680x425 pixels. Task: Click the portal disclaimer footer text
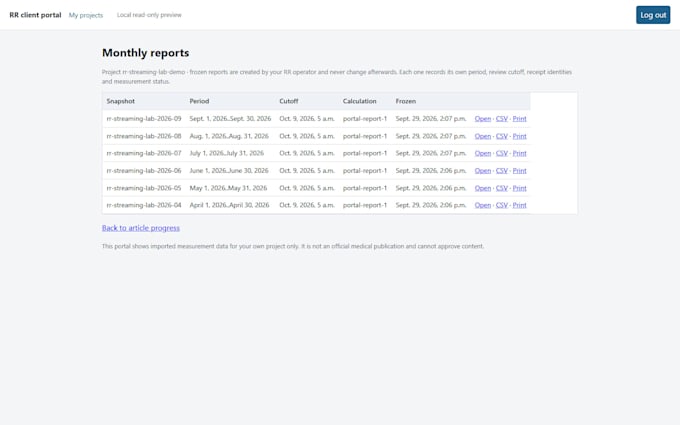pyautogui.click(x=293, y=246)
